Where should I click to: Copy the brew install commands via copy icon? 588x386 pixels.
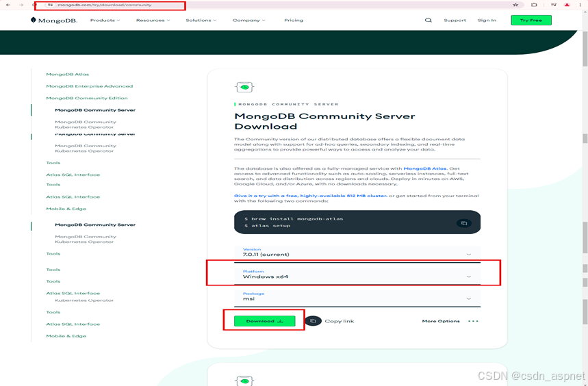[x=464, y=223]
